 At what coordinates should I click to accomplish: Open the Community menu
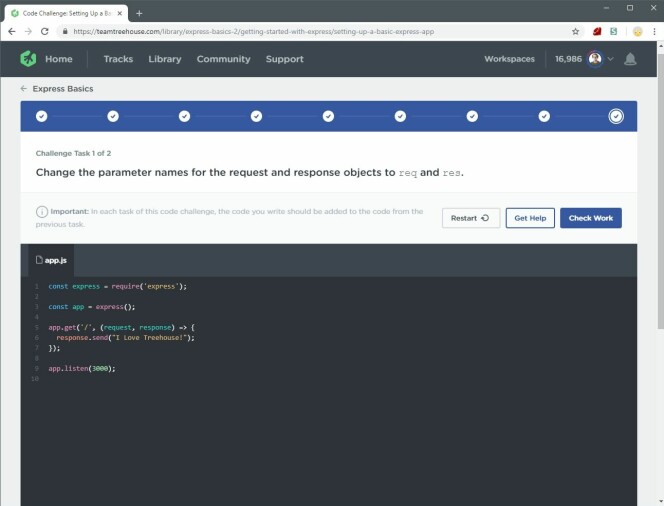(224, 59)
